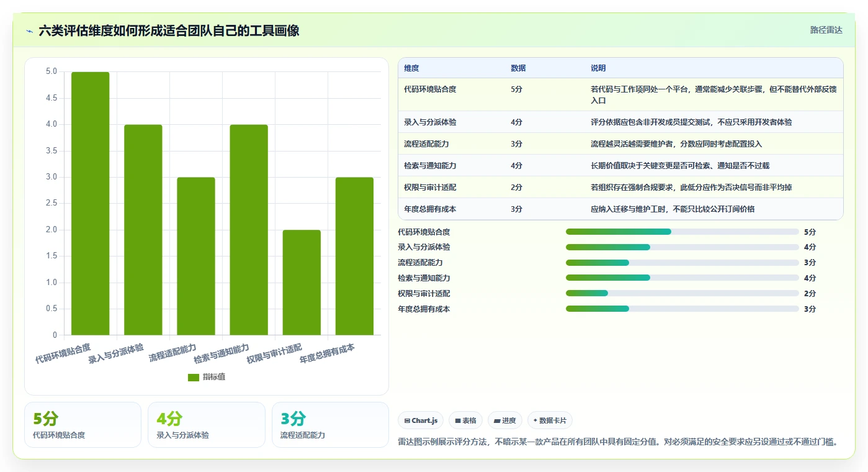
Task: Click the 年度总拥有成本 x-axis label
Action: (327, 353)
